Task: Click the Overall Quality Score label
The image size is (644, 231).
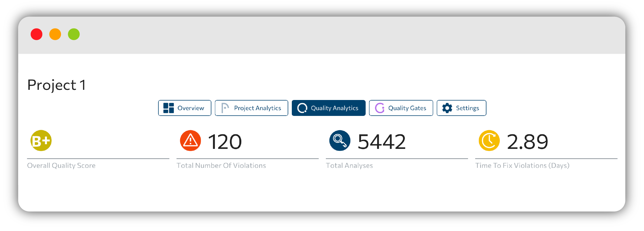Action: [61, 166]
